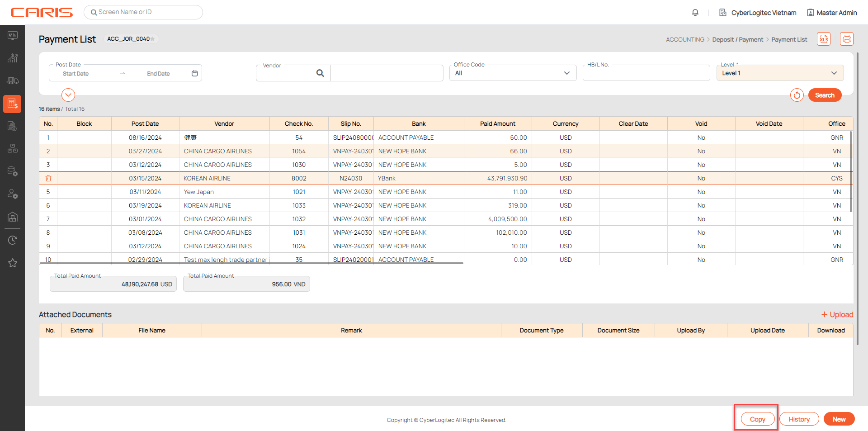
Task: Click the notification bell icon
Action: click(x=695, y=13)
